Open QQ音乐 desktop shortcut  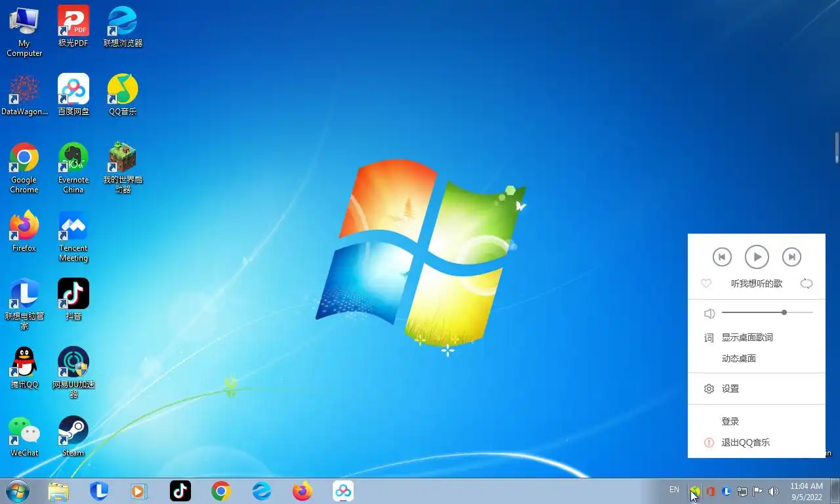coord(123,96)
